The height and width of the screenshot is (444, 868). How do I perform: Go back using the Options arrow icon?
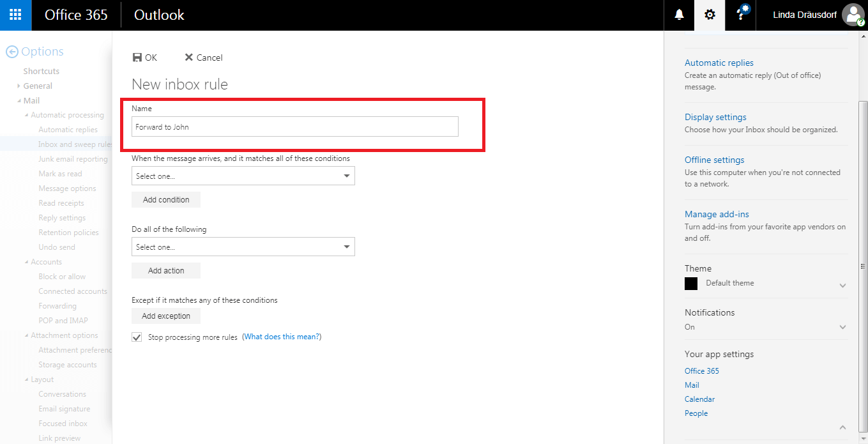point(11,52)
